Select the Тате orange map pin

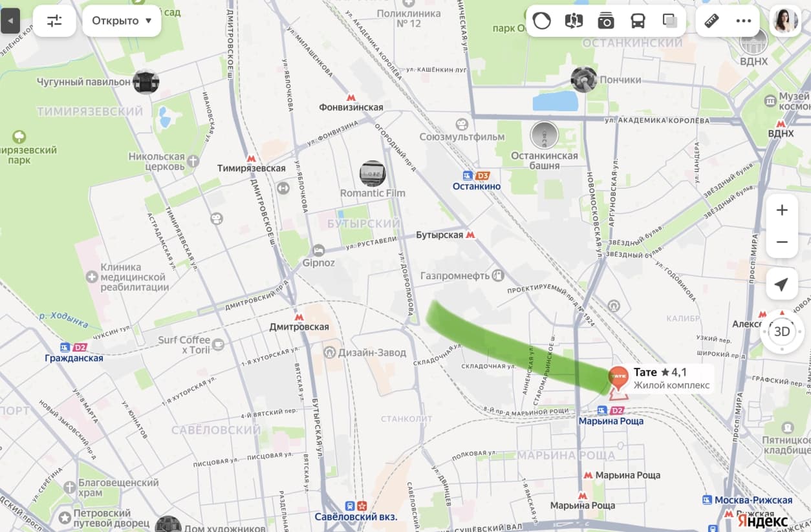pos(619,378)
